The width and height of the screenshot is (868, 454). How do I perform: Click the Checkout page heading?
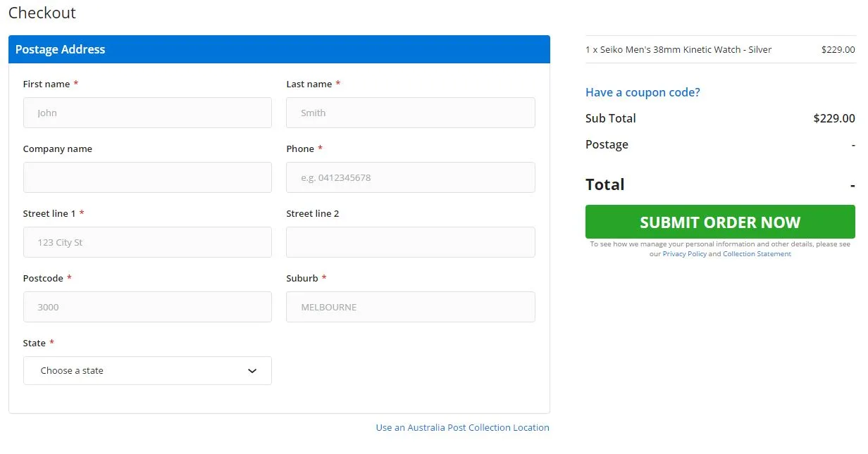pos(42,13)
